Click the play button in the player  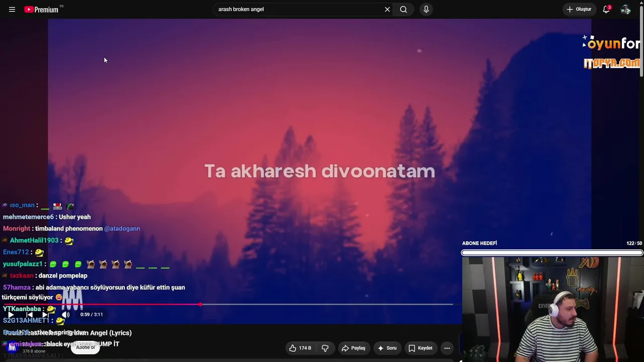(x=11, y=315)
